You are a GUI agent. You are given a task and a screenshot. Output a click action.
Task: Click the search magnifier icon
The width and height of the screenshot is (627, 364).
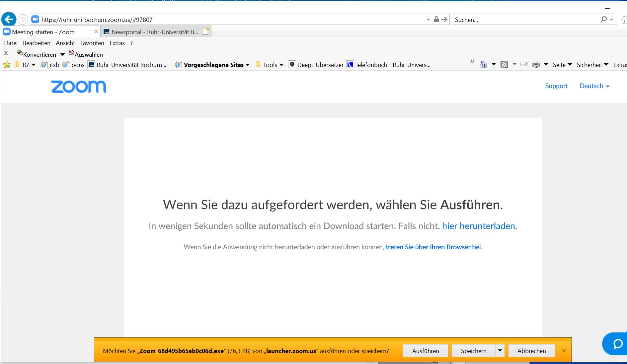(x=604, y=20)
